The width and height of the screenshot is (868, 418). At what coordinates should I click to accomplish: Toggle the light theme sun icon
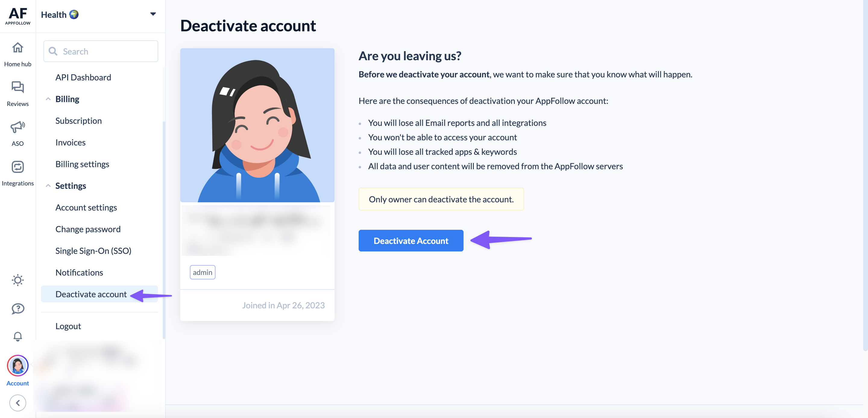[x=17, y=280]
